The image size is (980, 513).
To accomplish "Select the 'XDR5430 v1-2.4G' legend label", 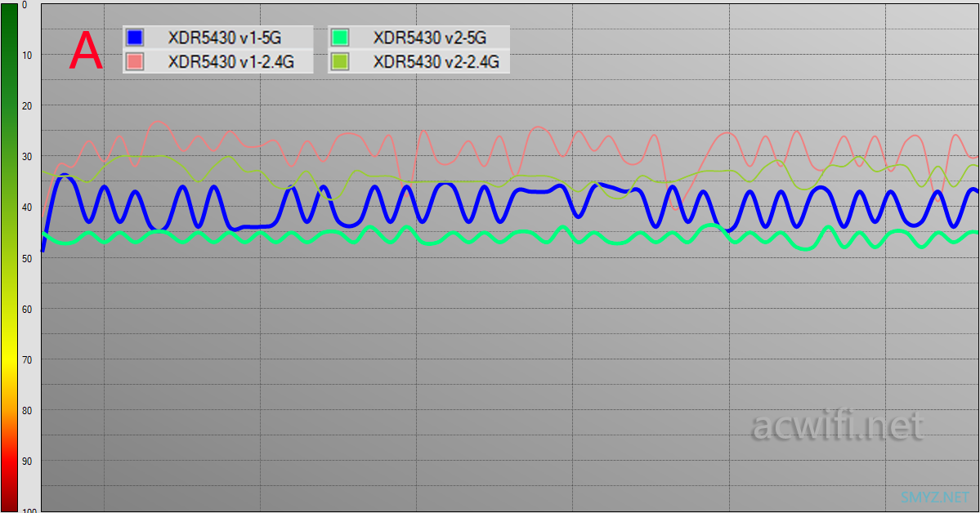I will click(230, 61).
